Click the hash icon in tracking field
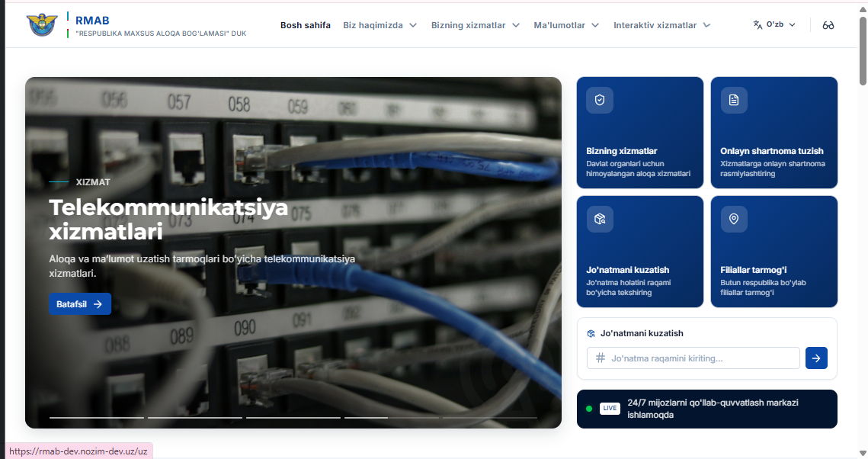 (600, 358)
